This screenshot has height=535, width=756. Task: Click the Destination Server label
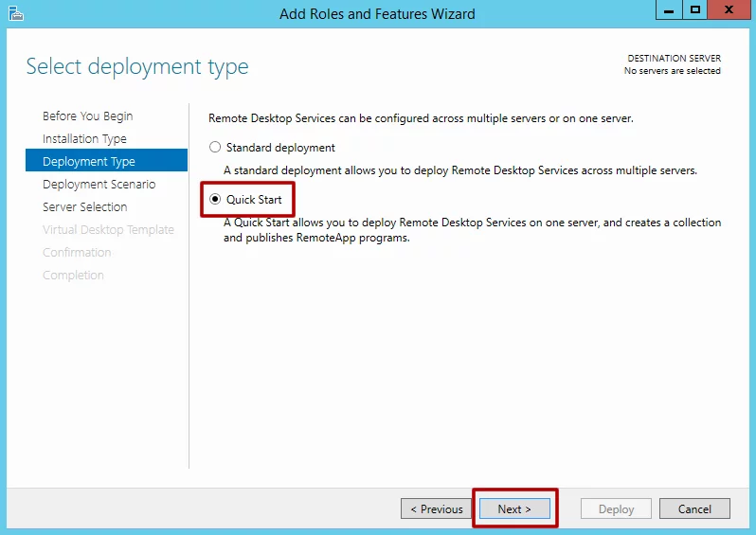tap(674, 59)
